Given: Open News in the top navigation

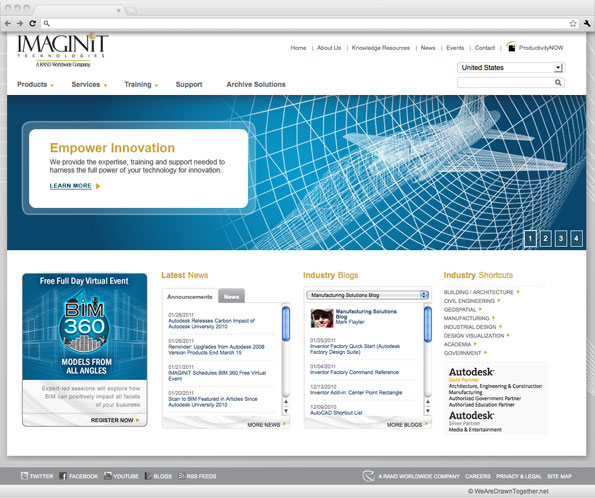Looking at the screenshot, I should pos(428,48).
